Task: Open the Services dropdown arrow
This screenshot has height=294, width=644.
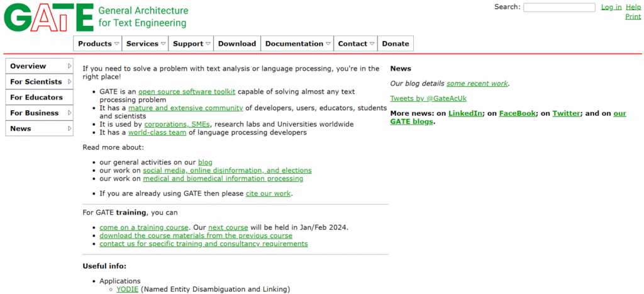Action: 163,43
